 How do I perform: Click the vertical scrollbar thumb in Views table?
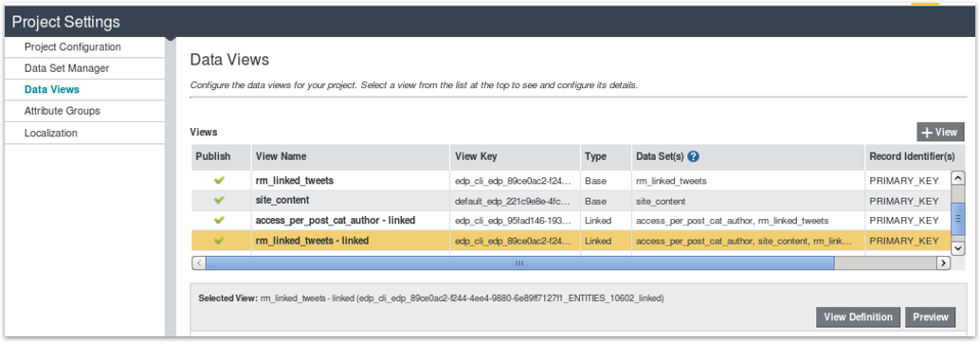click(x=957, y=219)
